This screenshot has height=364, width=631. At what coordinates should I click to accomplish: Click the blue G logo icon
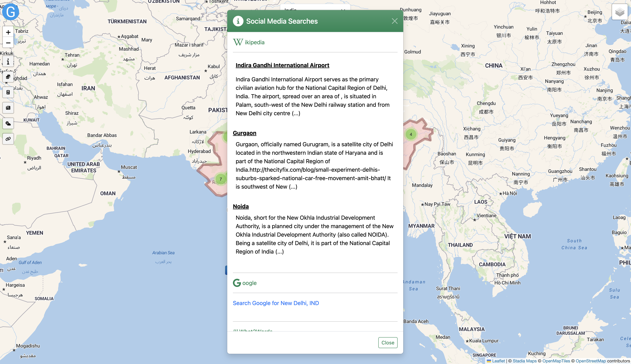[x=10, y=12]
